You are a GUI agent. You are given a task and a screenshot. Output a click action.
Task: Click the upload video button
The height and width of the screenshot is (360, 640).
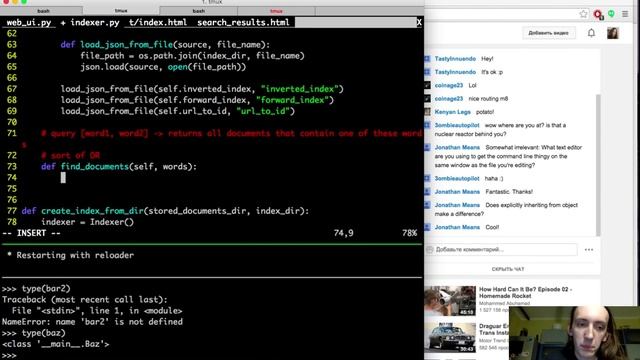[x=549, y=33]
